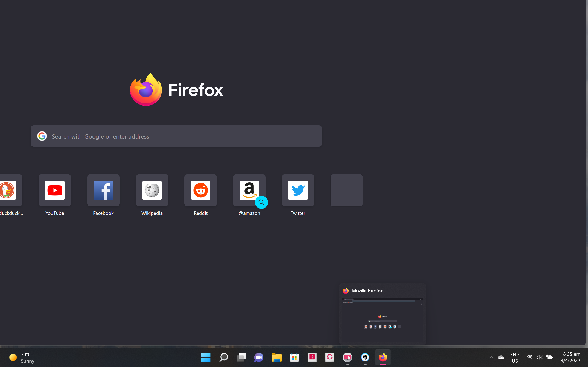Open the weather widget showing 30°C Sunny
Image resolution: width=588 pixels, height=367 pixels.
point(22,358)
